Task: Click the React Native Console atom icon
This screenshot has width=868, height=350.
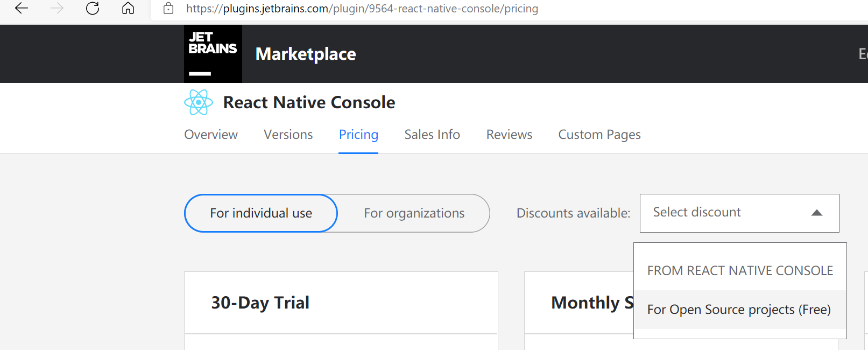Action: point(199,102)
